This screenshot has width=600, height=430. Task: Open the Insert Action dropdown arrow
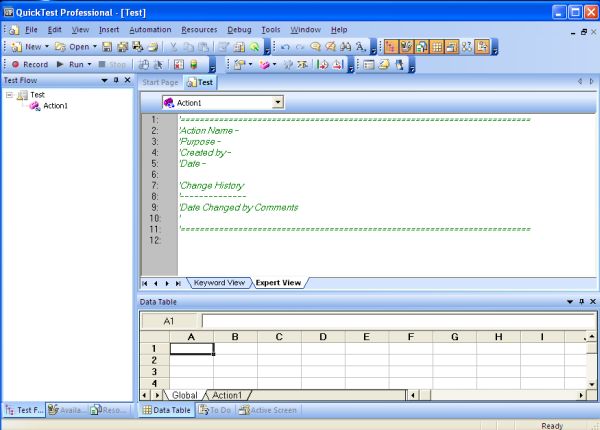pos(274,64)
